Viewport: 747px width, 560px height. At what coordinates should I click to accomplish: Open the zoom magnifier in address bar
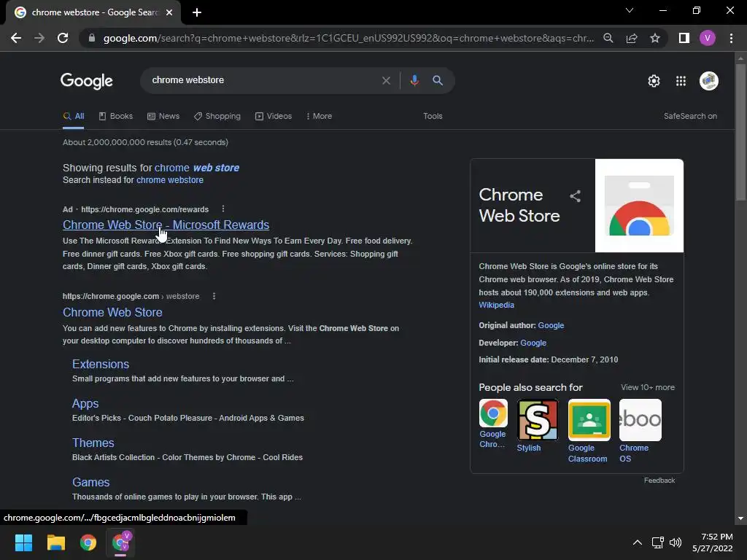[608, 38]
